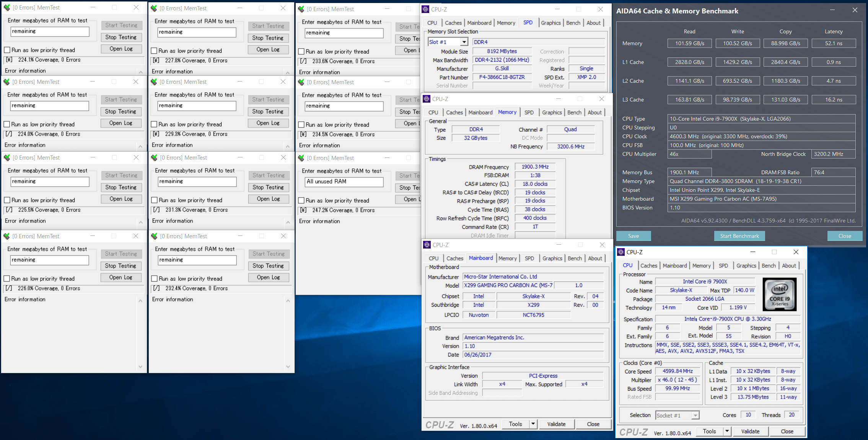Click the scroll-down arrow in the 226.0% coverage MemTest error list
Screen dimensions: 868x440
pos(140,367)
